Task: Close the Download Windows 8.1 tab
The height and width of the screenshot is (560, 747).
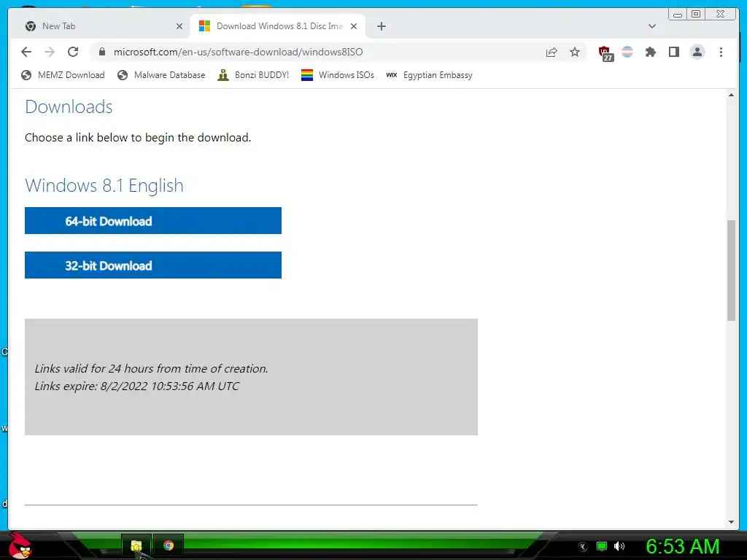Action: (x=354, y=26)
